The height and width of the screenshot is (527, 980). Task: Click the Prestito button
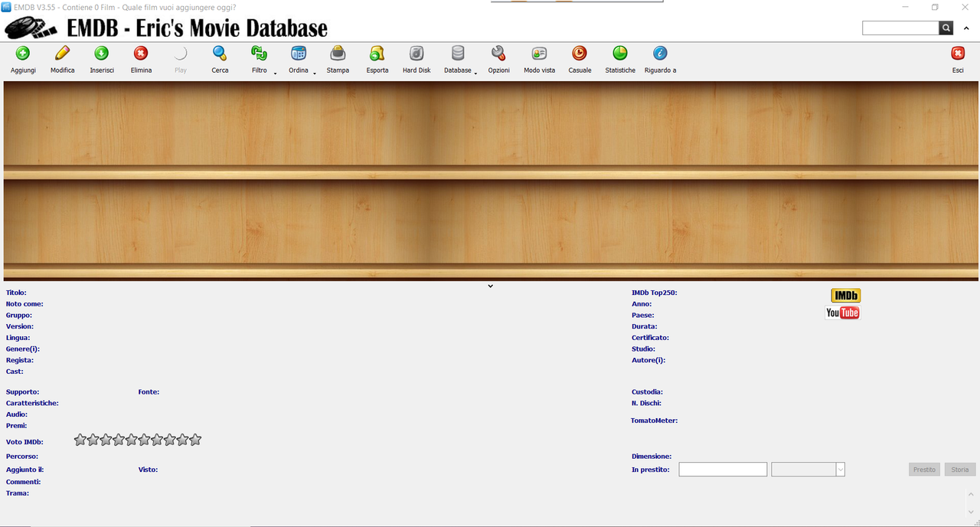924,470
